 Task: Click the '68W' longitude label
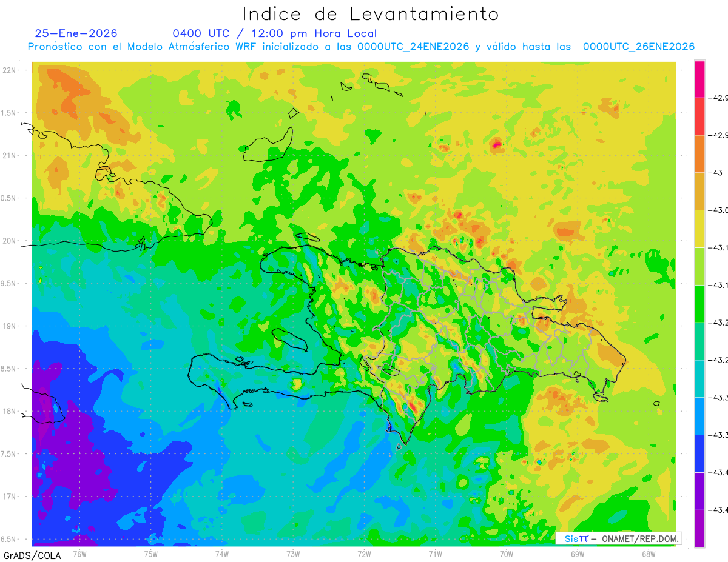(x=648, y=554)
